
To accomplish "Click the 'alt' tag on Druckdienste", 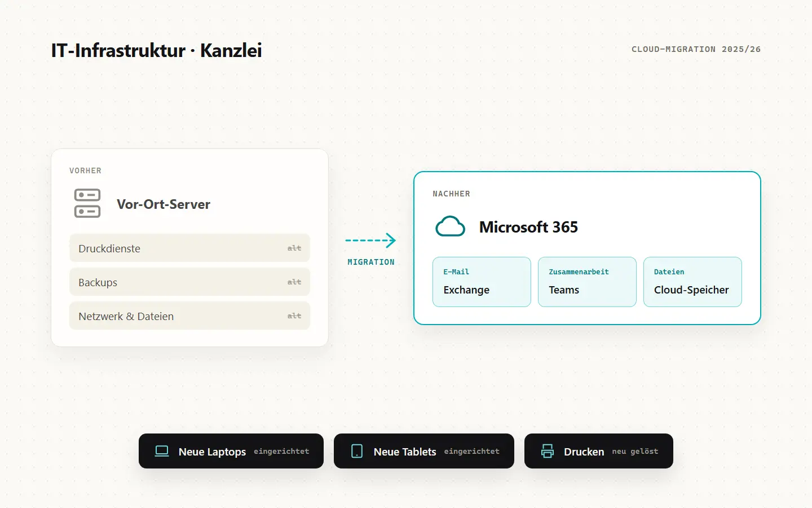I will click(x=294, y=248).
